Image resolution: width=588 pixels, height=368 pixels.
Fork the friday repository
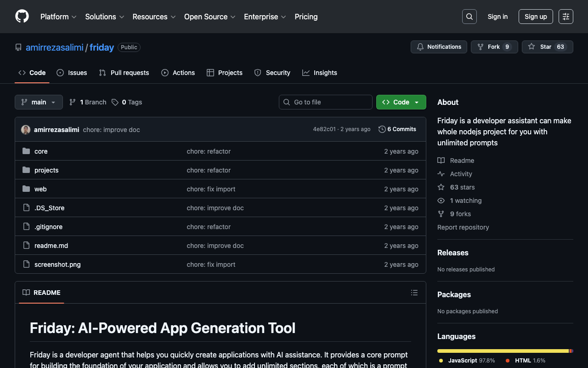(494, 47)
